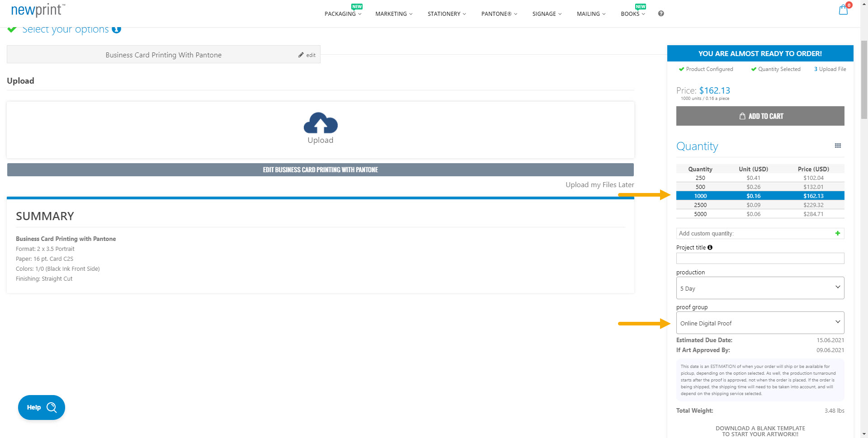Click Edit Business Card Printing With Pantone button

click(x=321, y=170)
